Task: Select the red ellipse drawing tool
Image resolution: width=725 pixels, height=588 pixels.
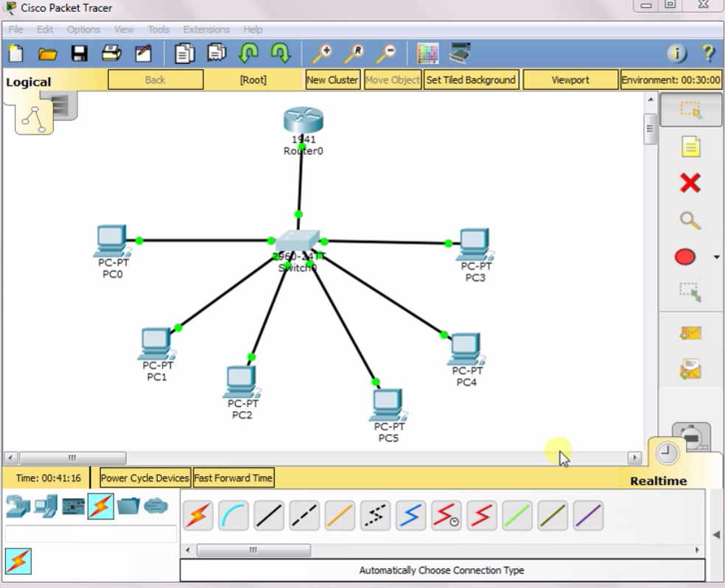Action: coord(684,256)
